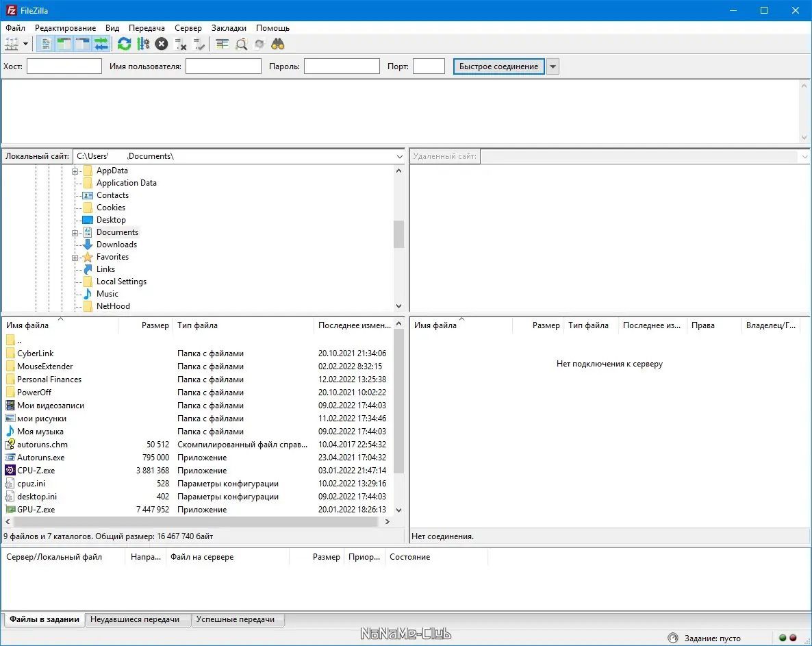Screen dimensions: 812x646
Task: Open the Закладки menu
Action: (x=229, y=28)
